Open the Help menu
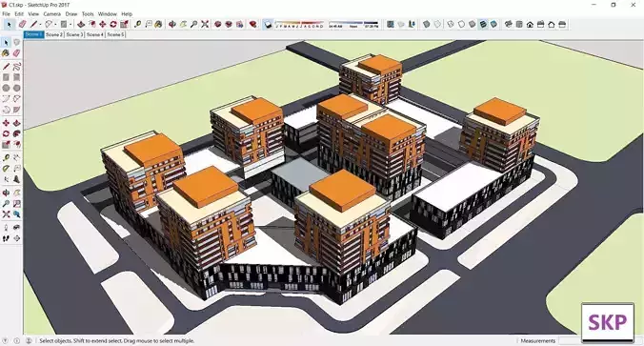 coord(127,14)
